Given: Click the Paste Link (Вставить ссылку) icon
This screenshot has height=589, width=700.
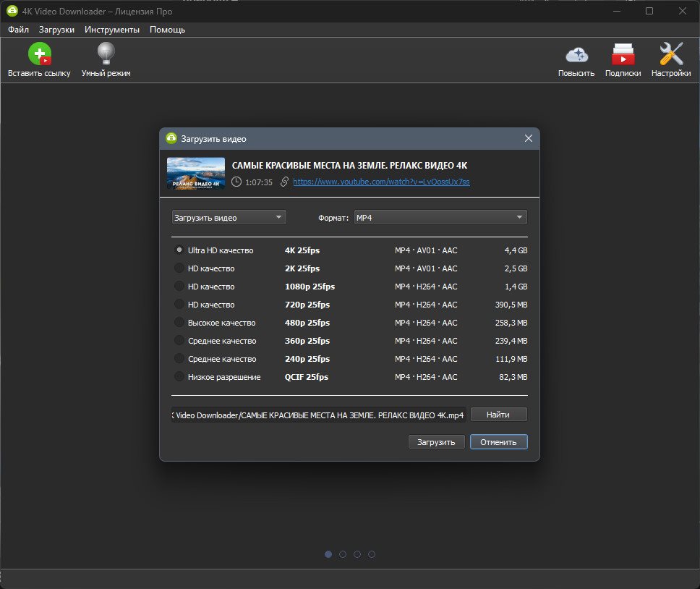Looking at the screenshot, I should 40,54.
